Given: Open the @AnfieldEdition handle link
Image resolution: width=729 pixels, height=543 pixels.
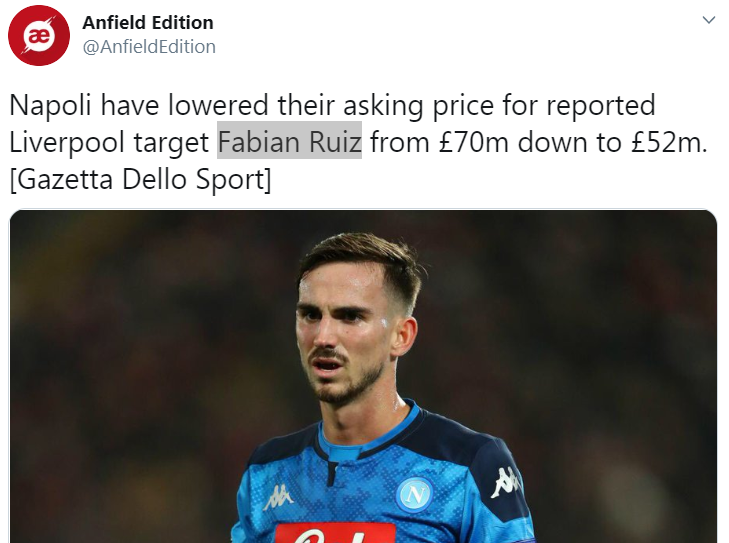Looking at the screenshot, I should coord(149,46).
